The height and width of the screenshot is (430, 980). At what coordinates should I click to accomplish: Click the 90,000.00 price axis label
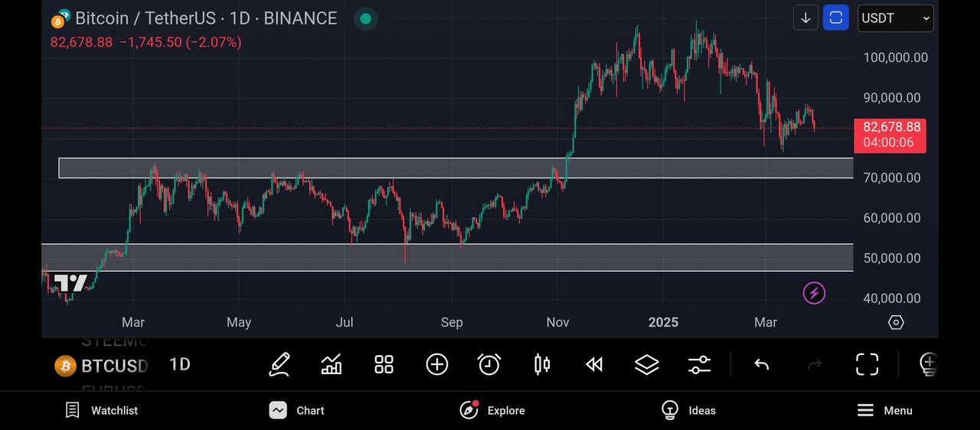[892, 98]
